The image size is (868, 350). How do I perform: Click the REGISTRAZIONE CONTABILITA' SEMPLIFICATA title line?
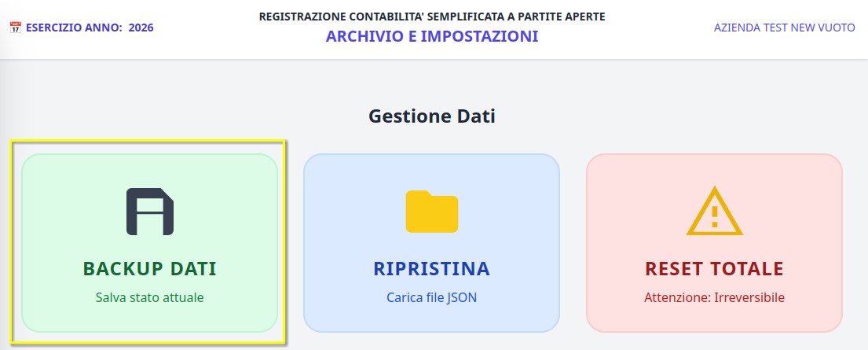[x=432, y=16]
